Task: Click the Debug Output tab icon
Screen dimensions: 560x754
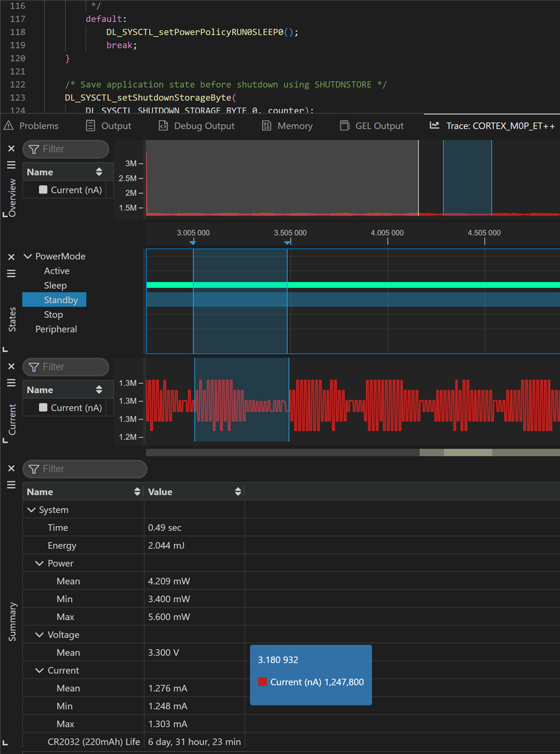Action: click(x=163, y=126)
